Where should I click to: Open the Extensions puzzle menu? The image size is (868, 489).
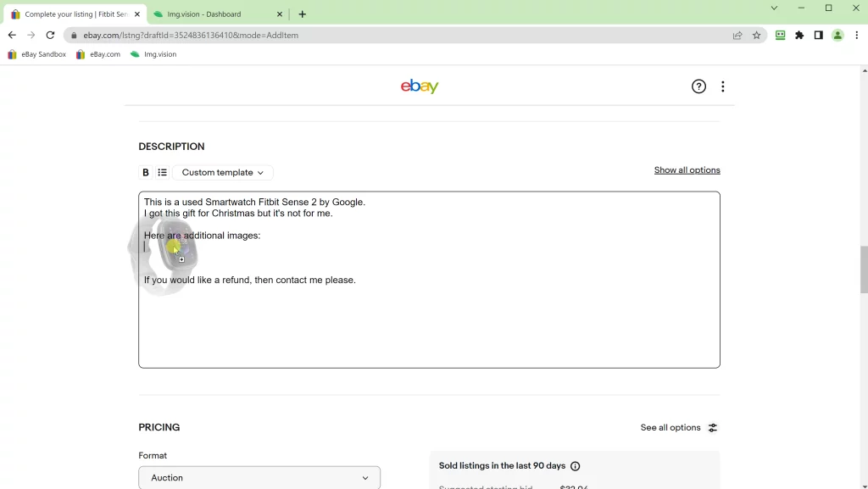pos(799,35)
